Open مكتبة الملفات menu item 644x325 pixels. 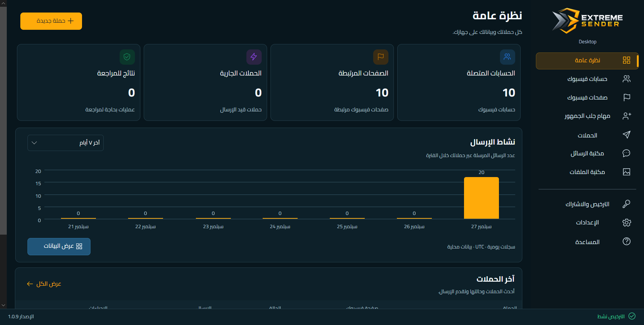587,172
